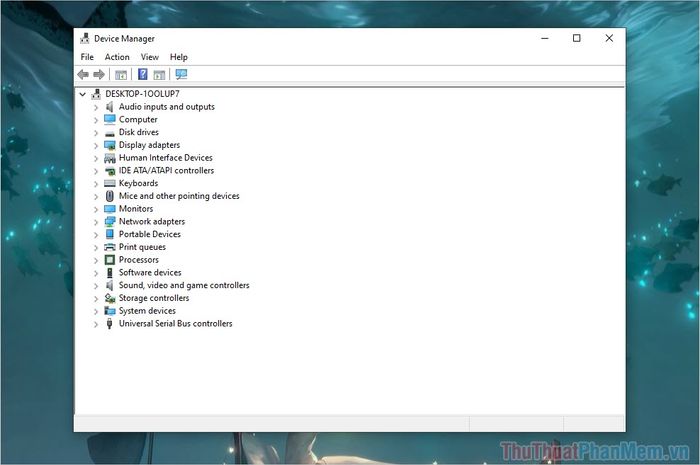Select the System devices label
The width and height of the screenshot is (700, 465).
tap(147, 311)
